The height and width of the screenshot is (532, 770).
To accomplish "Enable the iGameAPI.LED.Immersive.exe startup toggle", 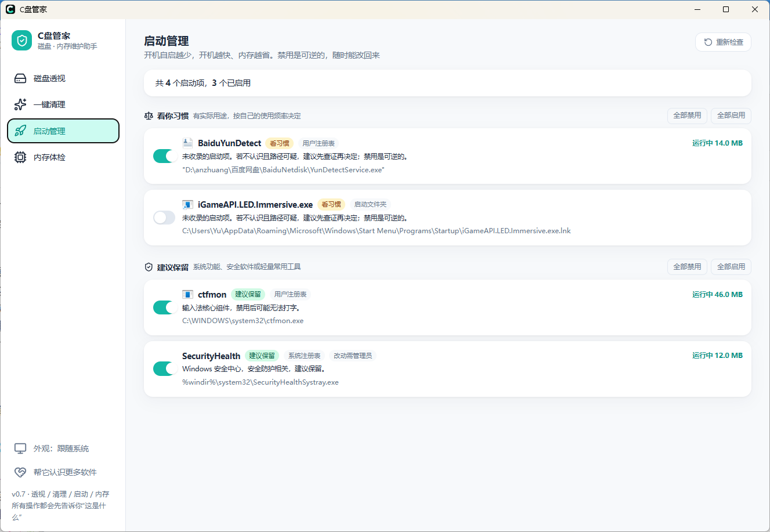I will pos(164,218).
